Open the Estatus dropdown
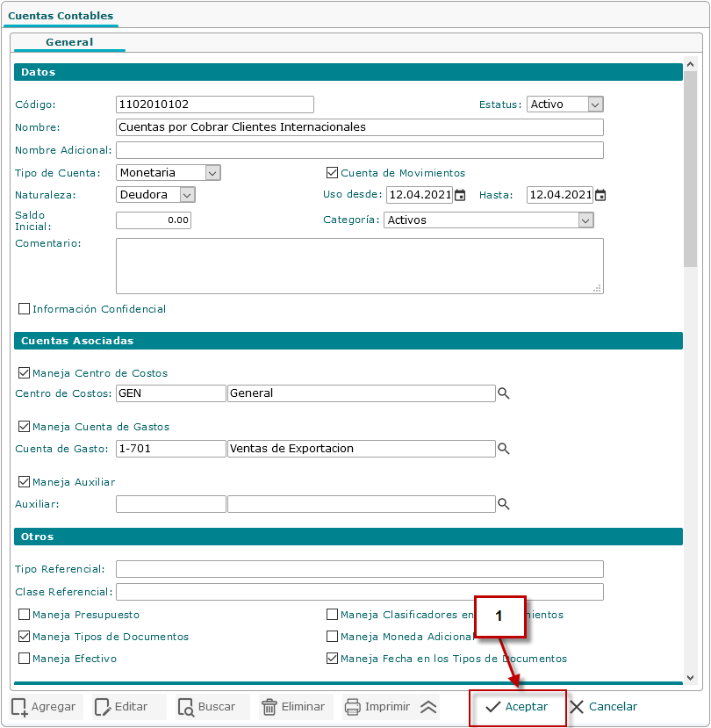This screenshot has height=728, width=711. (564, 104)
